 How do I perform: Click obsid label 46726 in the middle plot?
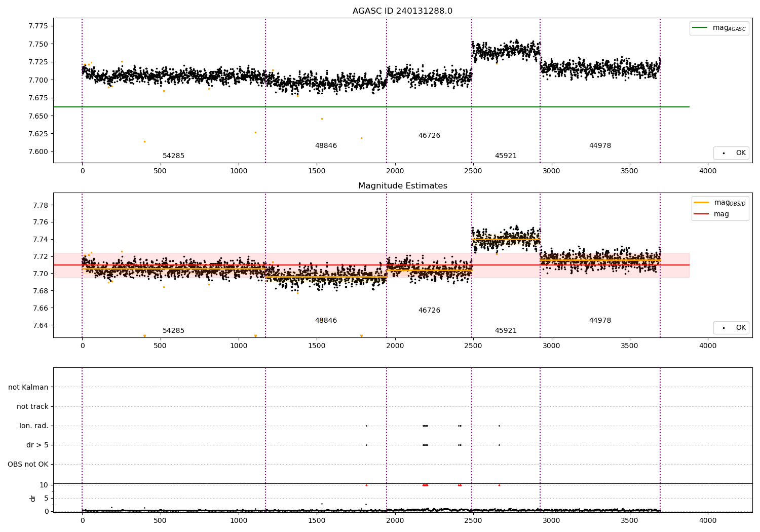point(429,310)
